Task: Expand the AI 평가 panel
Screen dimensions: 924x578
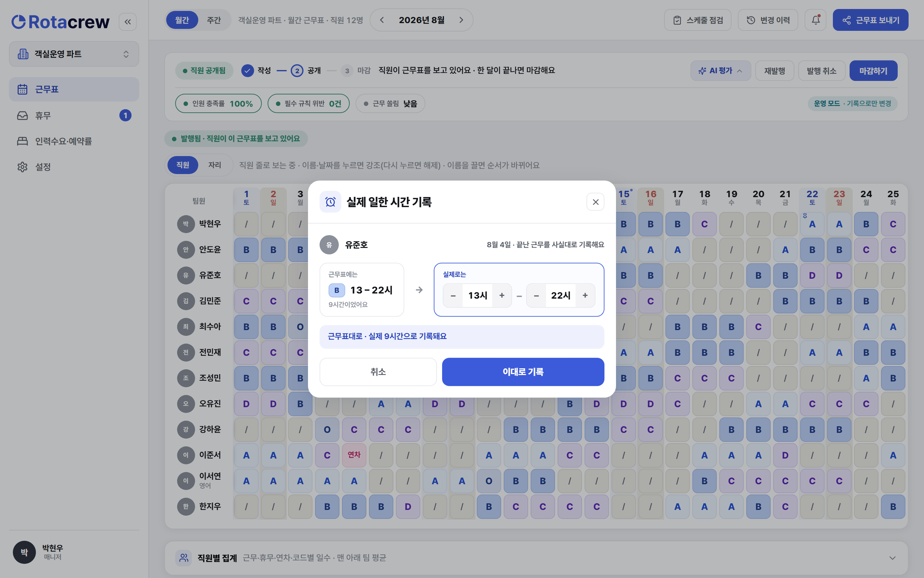Action: click(721, 71)
